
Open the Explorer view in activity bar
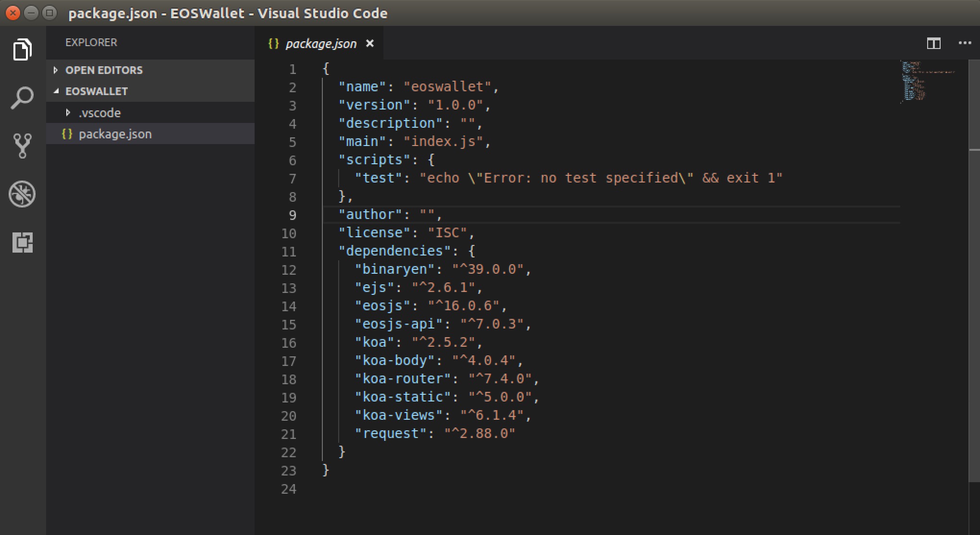tap(23, 49)
